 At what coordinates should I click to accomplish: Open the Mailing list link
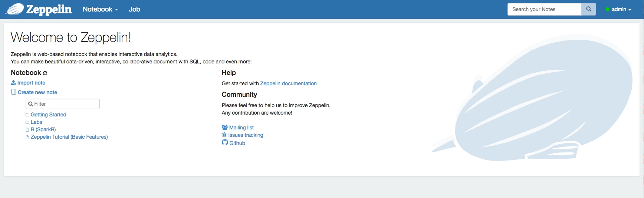(241, 128)
